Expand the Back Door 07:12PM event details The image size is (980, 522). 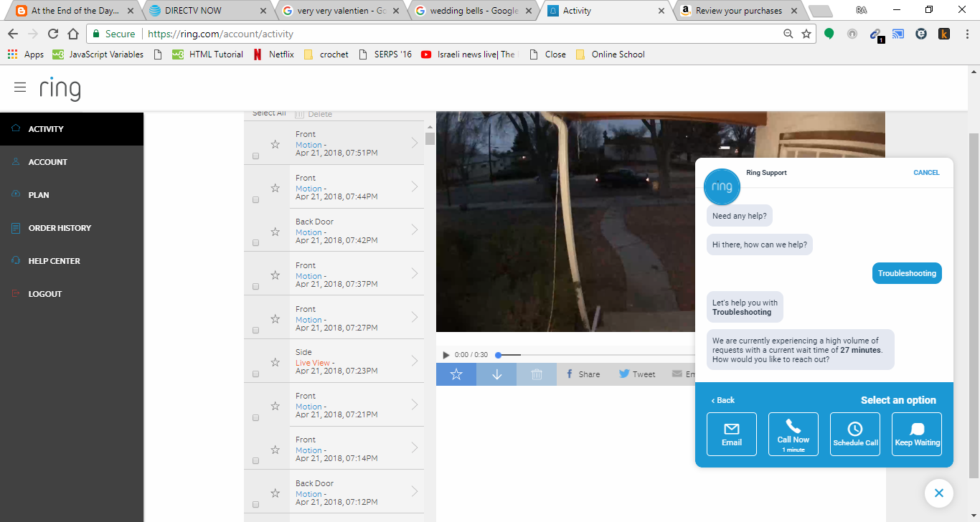pyautogui.click(x=415, y=493)
